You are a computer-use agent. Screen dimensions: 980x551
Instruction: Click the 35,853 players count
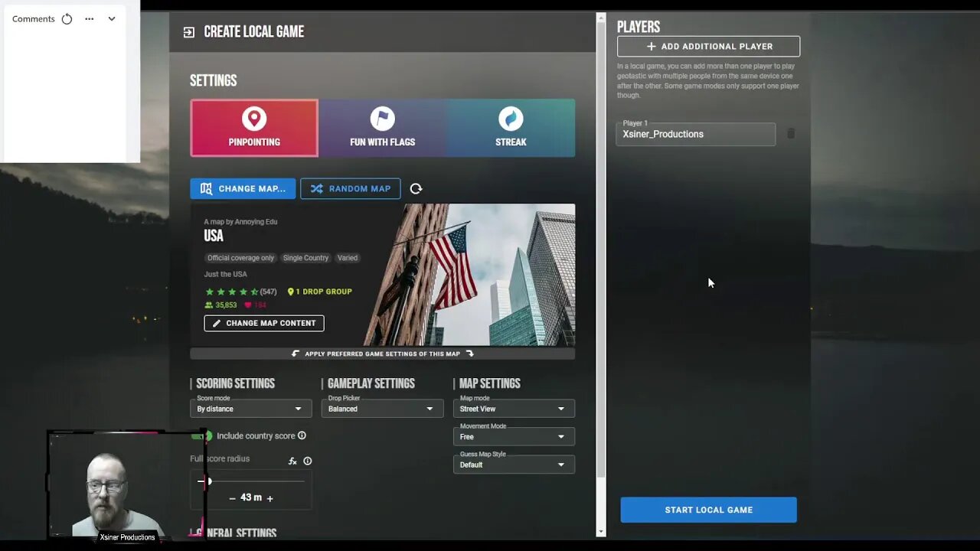click(x=221, y=305)
